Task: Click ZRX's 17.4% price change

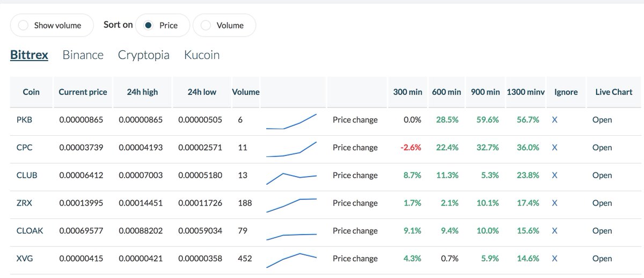Action: point(528,203)
